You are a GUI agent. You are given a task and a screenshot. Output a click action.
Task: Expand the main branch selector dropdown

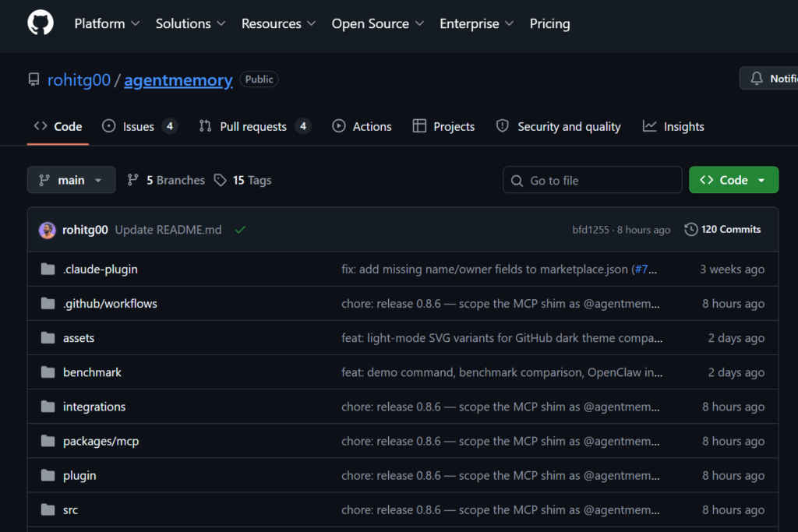(x=71, y=180)
